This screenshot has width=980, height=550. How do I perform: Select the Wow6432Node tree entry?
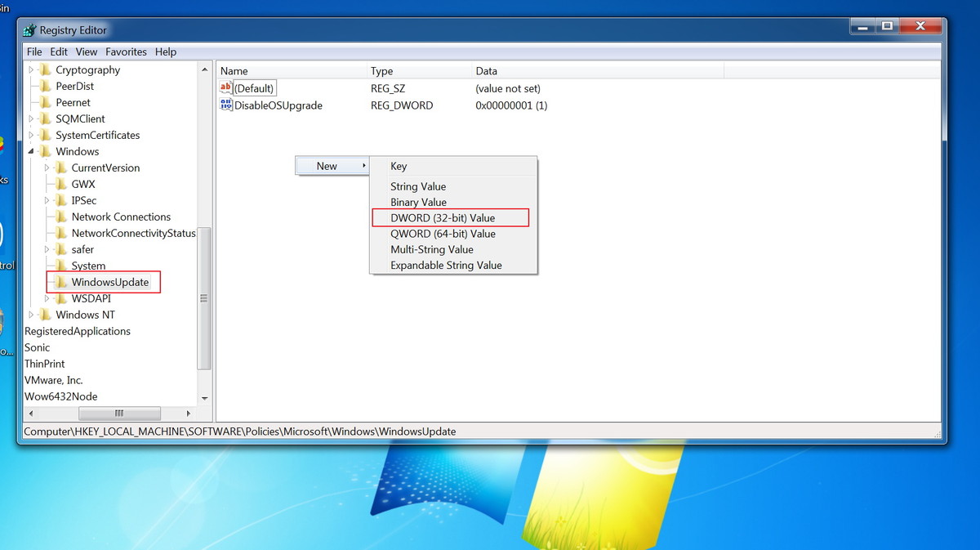(60, 396)
